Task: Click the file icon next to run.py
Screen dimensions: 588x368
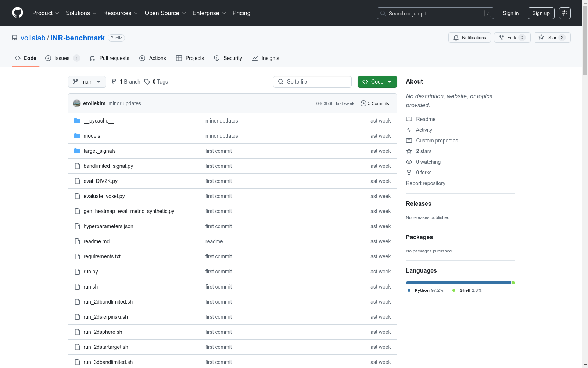Action: pos(77,272)
